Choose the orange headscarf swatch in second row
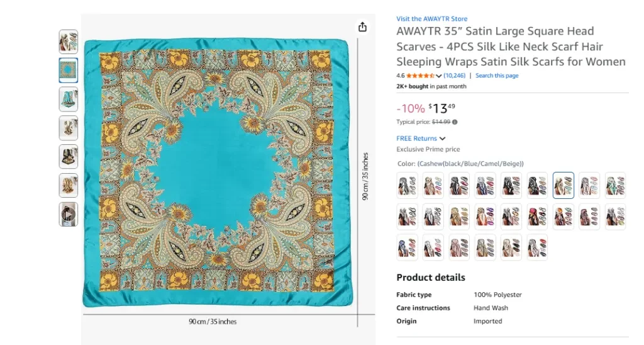644x345 pixels. (563, 217)
